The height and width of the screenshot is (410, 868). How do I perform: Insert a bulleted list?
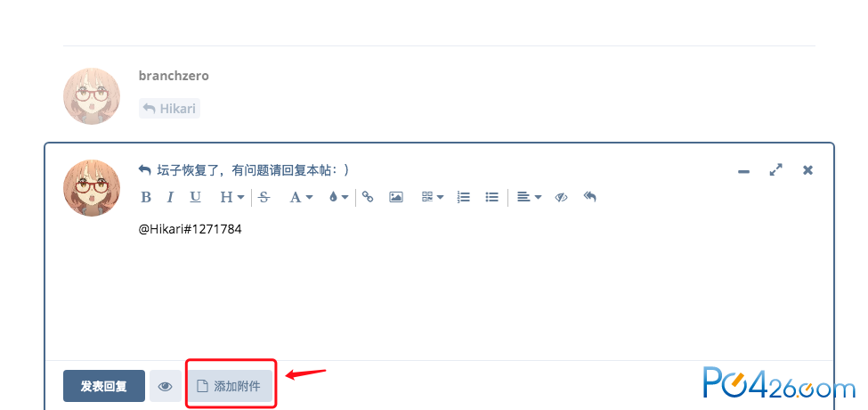492,197
